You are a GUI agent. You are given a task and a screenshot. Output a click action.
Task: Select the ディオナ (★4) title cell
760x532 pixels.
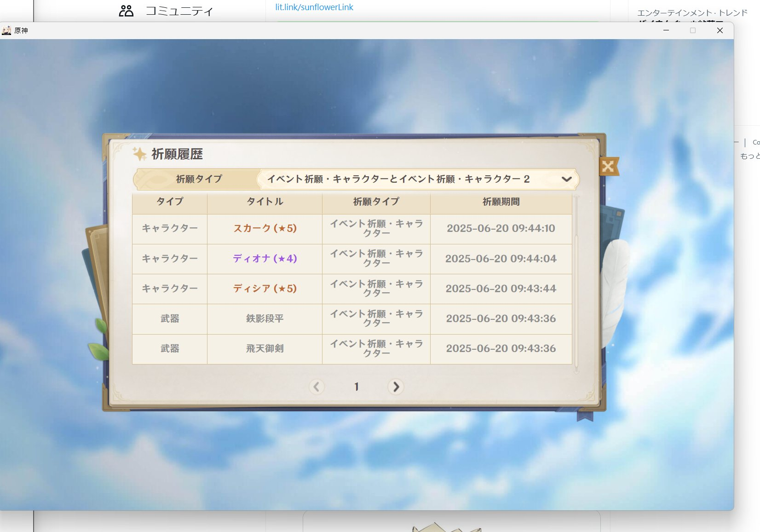click(265, 259)
